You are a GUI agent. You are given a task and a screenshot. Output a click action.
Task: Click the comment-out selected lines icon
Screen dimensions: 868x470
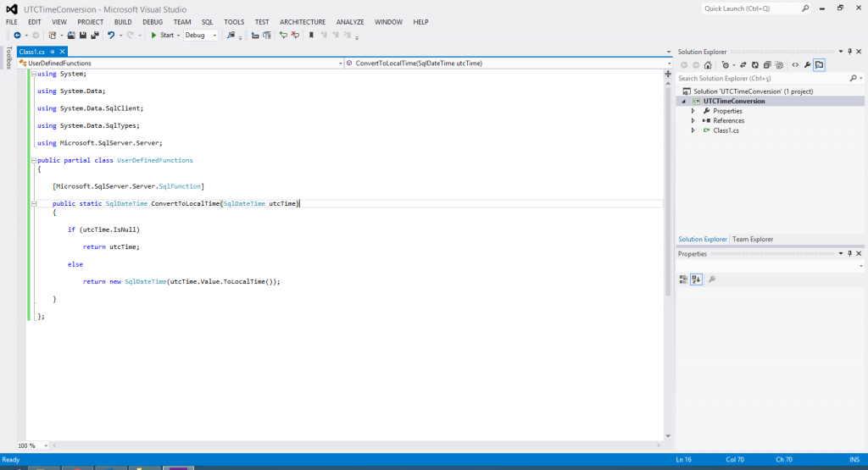click(x=283, y=36)
